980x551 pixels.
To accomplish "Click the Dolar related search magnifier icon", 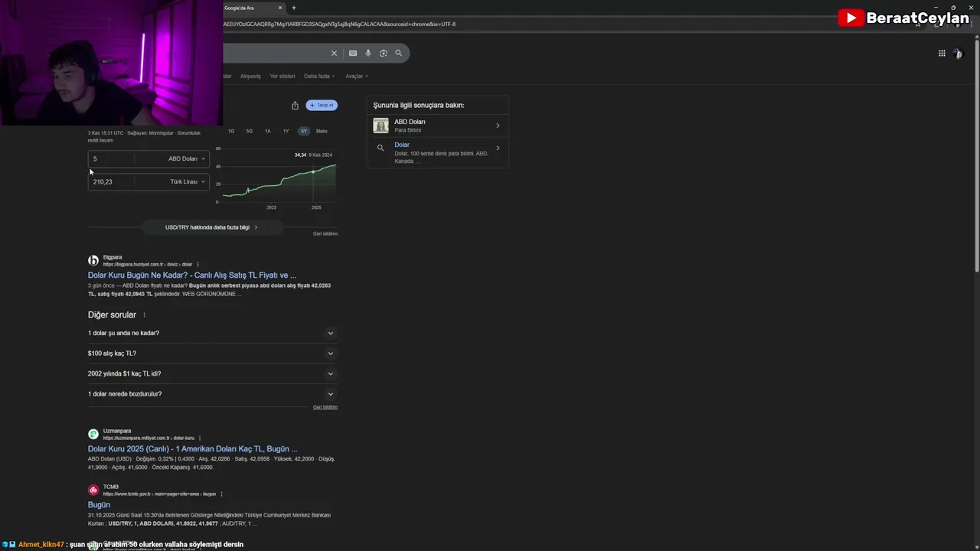I will [381, 148].
